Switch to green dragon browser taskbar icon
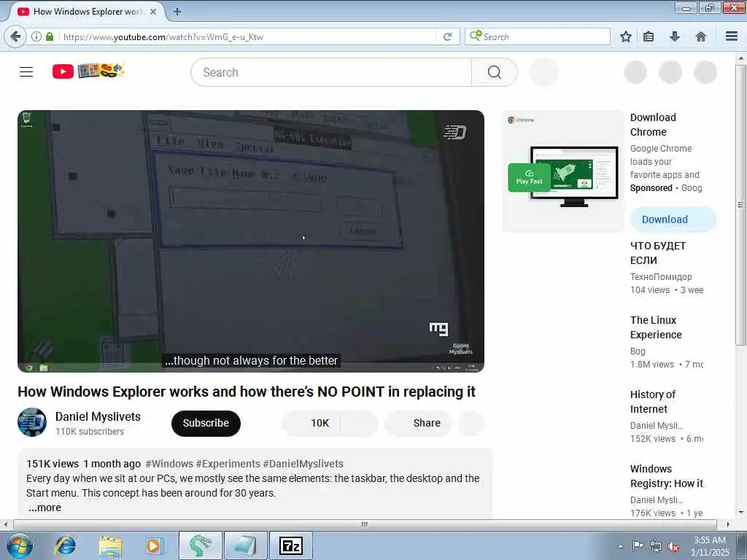The width and height of the screenshot is (747, 560). click(x=200, y=545)
